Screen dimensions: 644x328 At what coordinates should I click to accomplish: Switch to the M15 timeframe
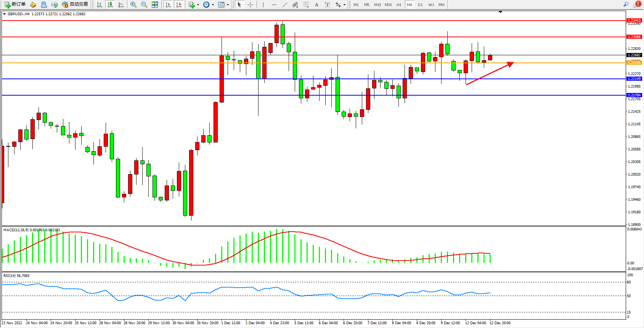(x=377, y=5)
